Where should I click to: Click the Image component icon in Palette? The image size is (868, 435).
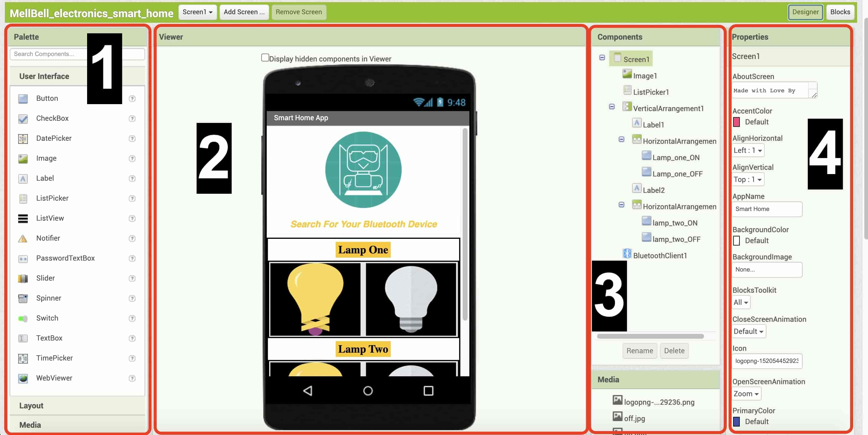(23, 158)
